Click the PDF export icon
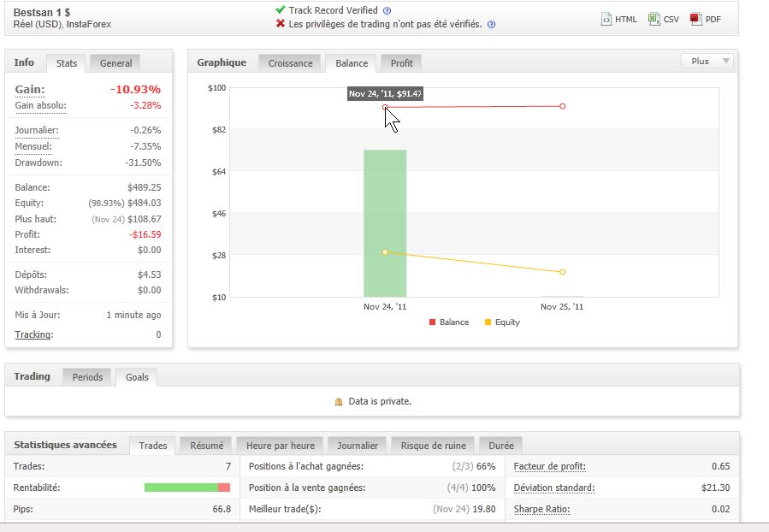Image resolution: width=769 pixels, height=532 pixels. (696, 19)
